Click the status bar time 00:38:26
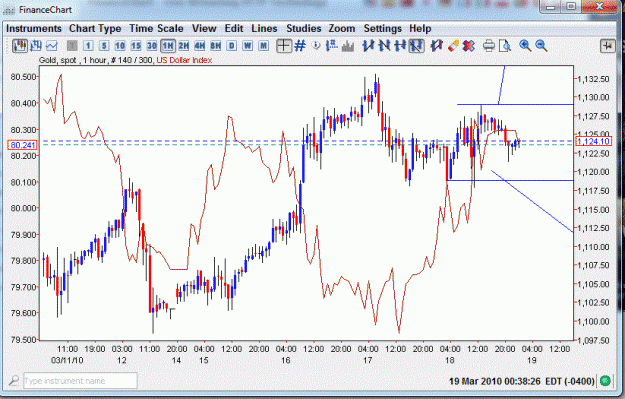 (x=522, y=381)
